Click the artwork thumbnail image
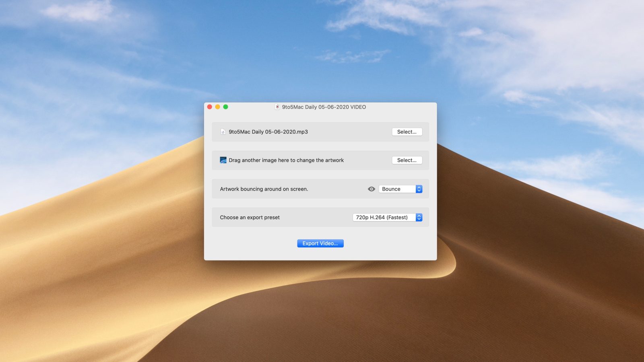 click(223, 160)
